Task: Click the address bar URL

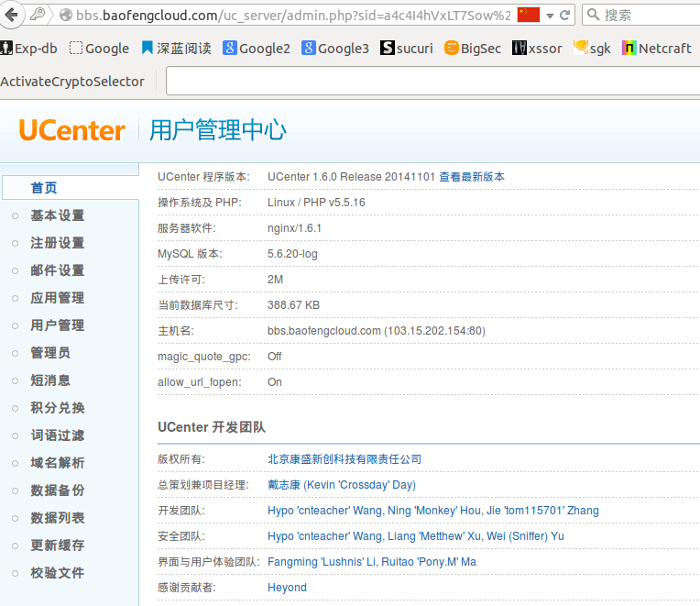Action: pos(293,16)
